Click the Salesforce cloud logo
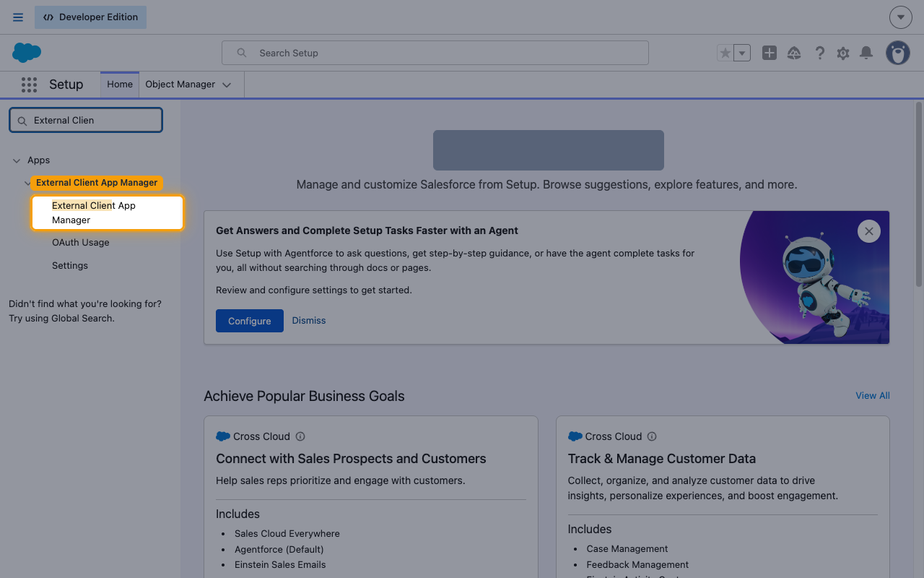The height and width of the screenshot is (578, 924). 27,53
